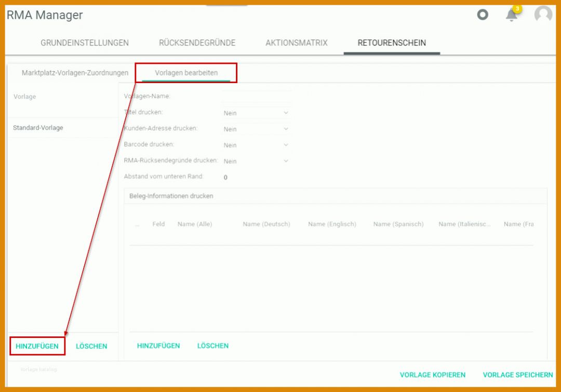Select Standard-Vorlage in the template list

coord(38,128)
